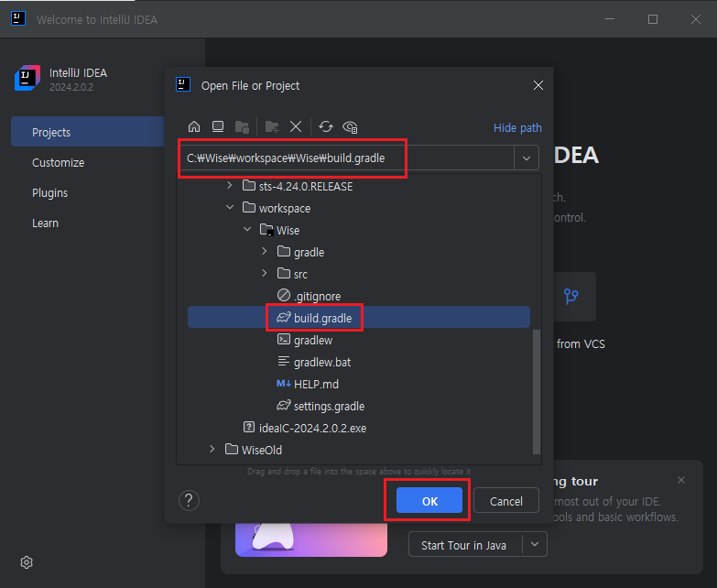Click the OK button
This screenshot has width=717, height=588.
(429, 501)
